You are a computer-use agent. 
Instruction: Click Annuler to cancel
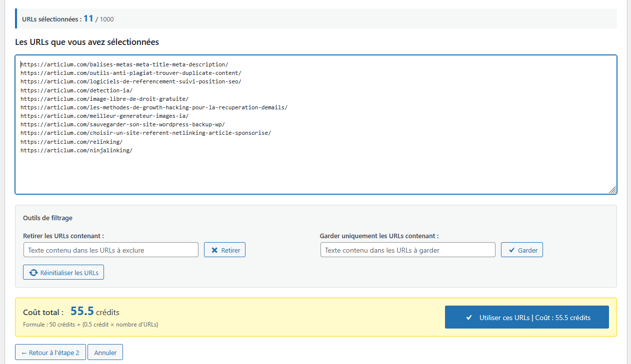(105, 352)
